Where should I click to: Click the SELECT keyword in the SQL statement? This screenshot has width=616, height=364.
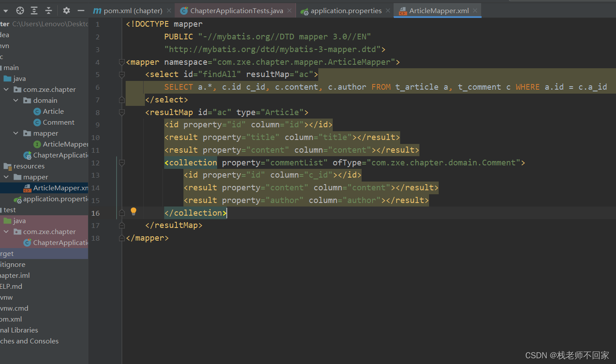[x=179, y=87]
